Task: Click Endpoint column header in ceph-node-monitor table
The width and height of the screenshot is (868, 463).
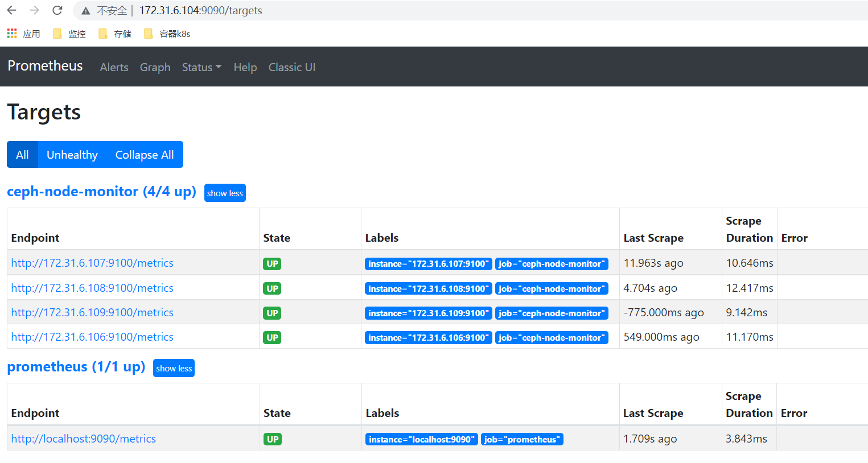Action: point(35,238)
